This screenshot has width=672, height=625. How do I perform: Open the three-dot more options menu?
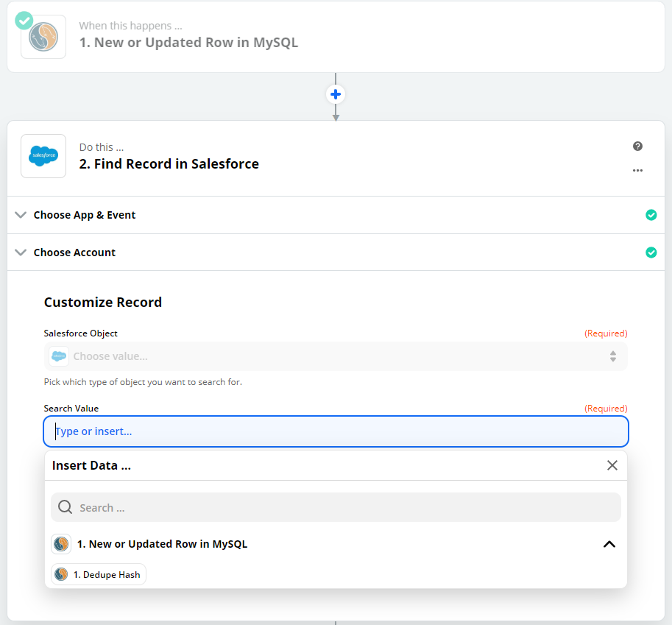point(637,171)
